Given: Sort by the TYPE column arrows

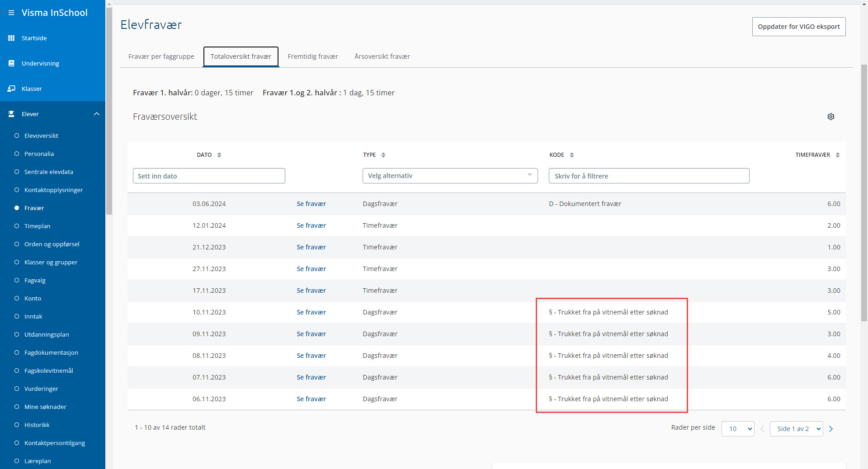Looking at the screenshot, I should (383, 155).
